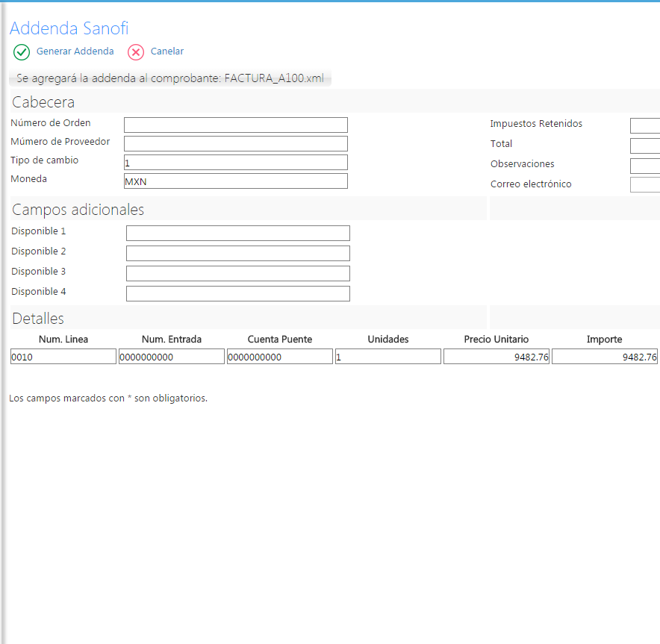Viewport: 660px width, 644px height.
Task: Click the red X cancel icon
Action: (x=136, y=52)
